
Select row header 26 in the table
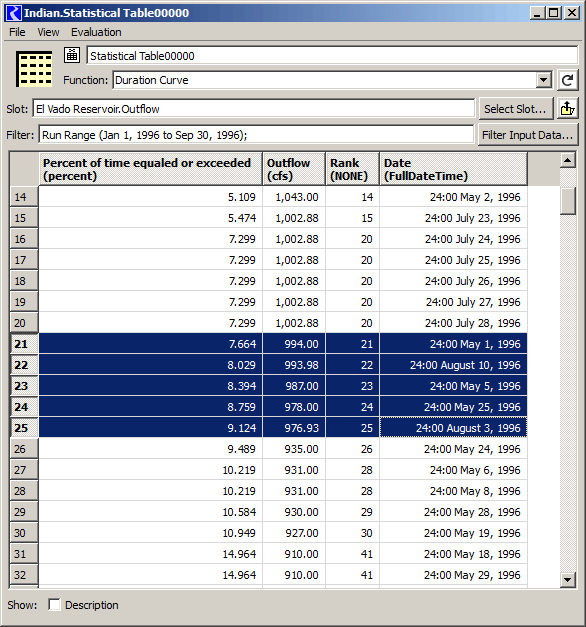[24, 449]
